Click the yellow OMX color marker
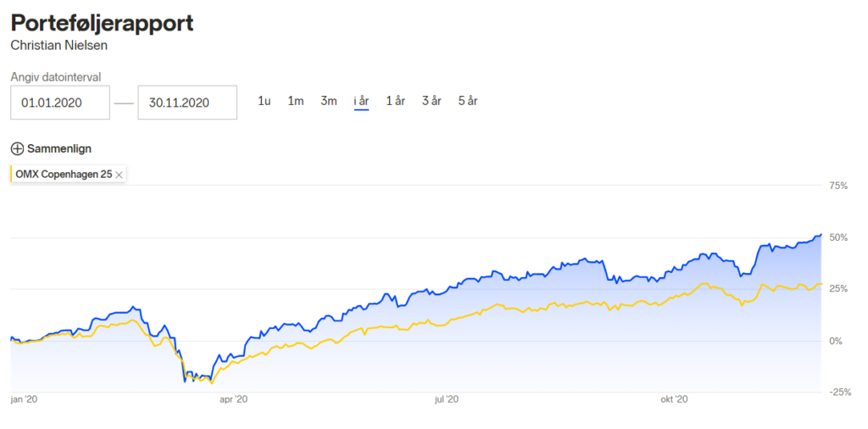Screen dimensions: 868x429 [11, 175]
